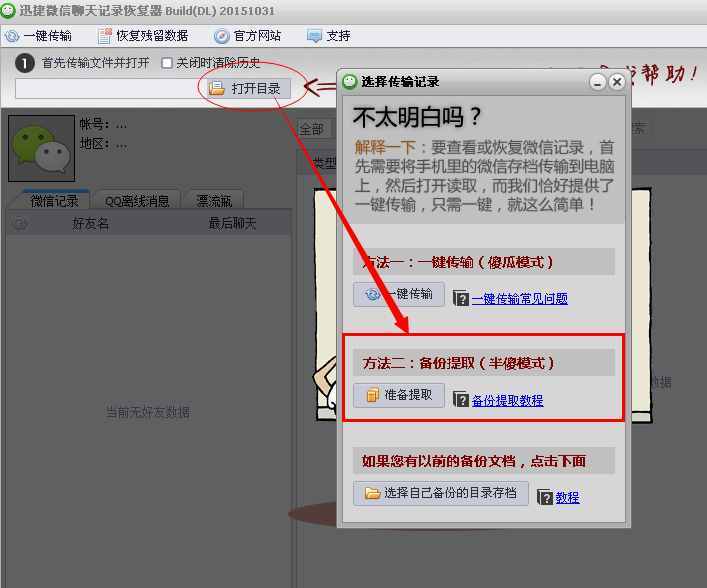The width and height of the screenshot is (707, 588).
Task: Minimize the 选择传输记录 dialog
Action: (x=598, y=82)
